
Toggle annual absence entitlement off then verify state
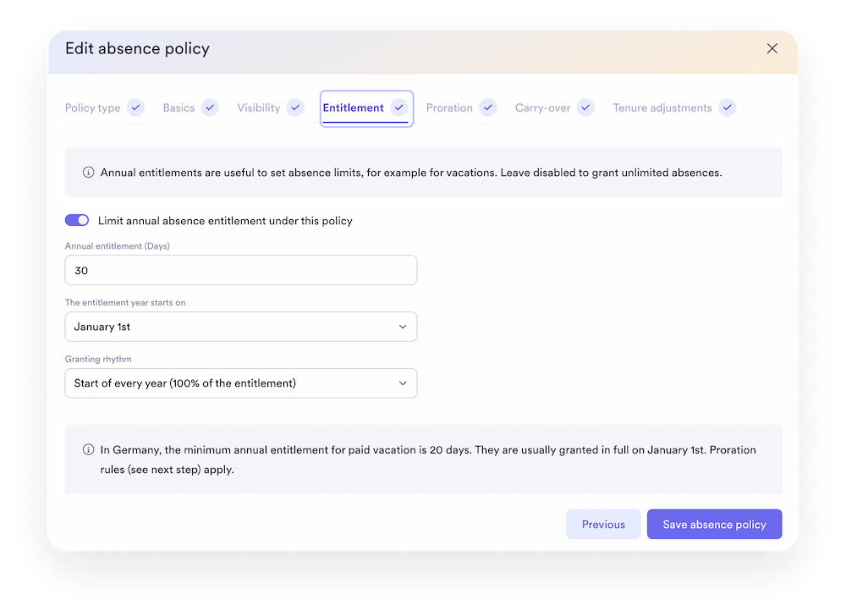77,220
